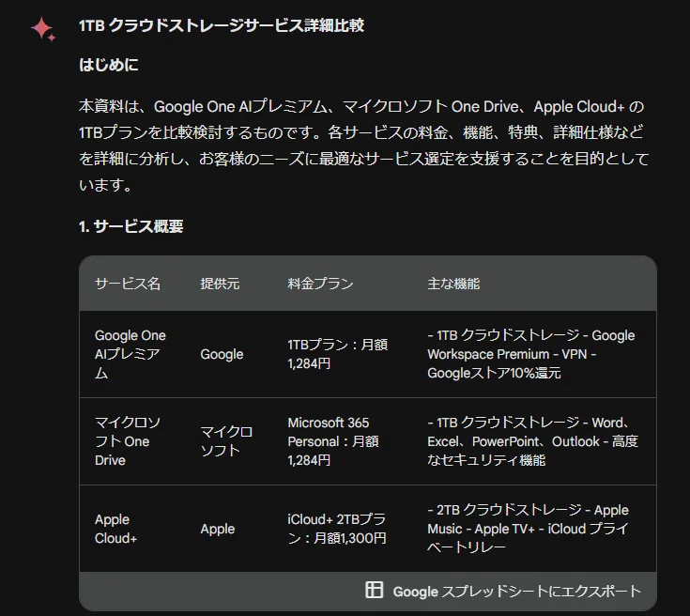Click the '1. サービス概要' heading
This screenshot has height=616, width=690.
coord(130,226)
